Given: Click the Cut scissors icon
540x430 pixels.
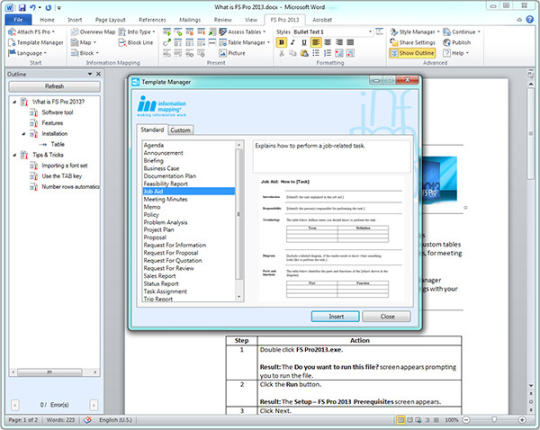Looking at the screenshot, I should [281, 53].
